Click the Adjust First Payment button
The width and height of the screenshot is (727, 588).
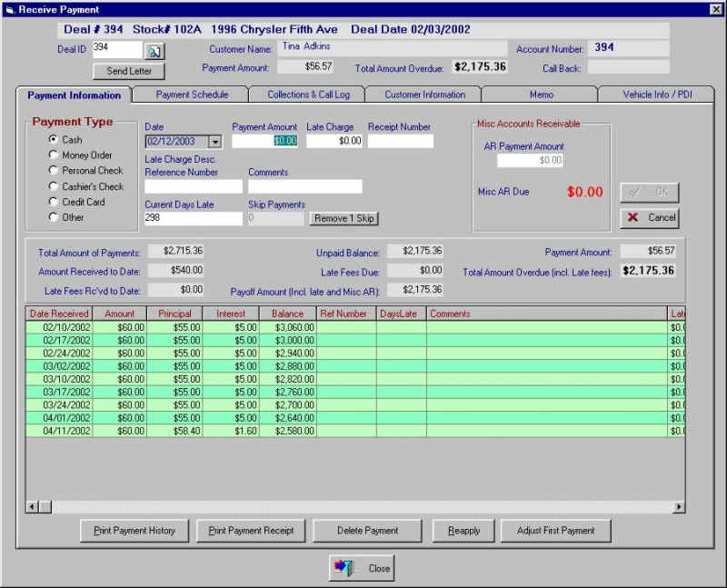tap(554, 531)
